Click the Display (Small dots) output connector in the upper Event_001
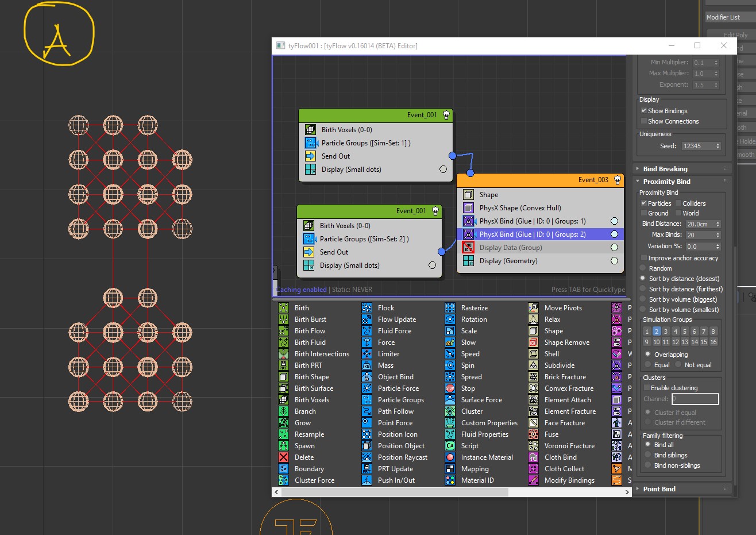 click(x=443, y=170)
